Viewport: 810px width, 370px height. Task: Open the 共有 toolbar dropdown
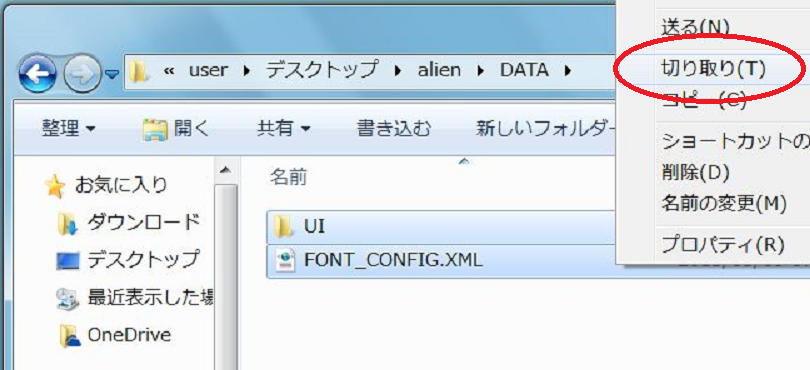coord(284,129)
